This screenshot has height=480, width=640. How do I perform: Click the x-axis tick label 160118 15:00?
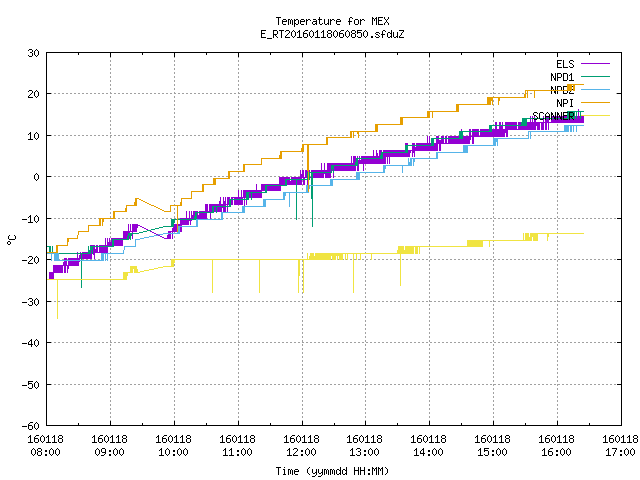tap(493, 446)
